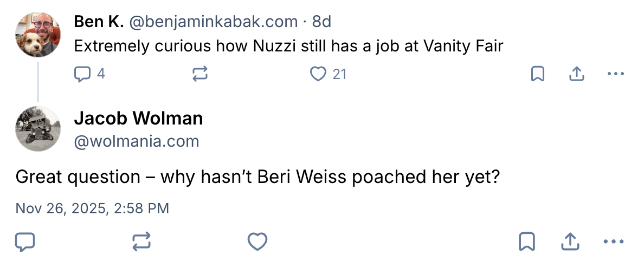
Task: Like Ben K.'s post about Nuzzi
Action: click(318, 74)
